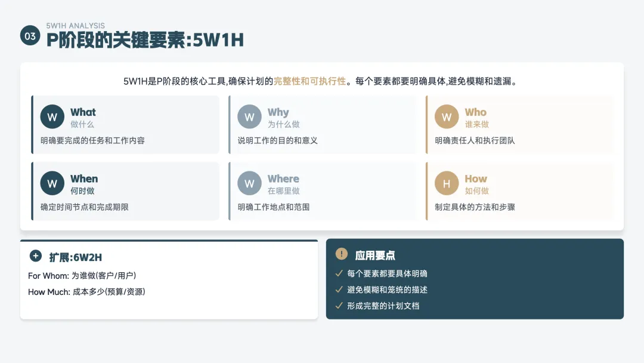This screenshot has height=363, width=644.
Task: Click the How Much: 成本多少 line
Action: 86,292
